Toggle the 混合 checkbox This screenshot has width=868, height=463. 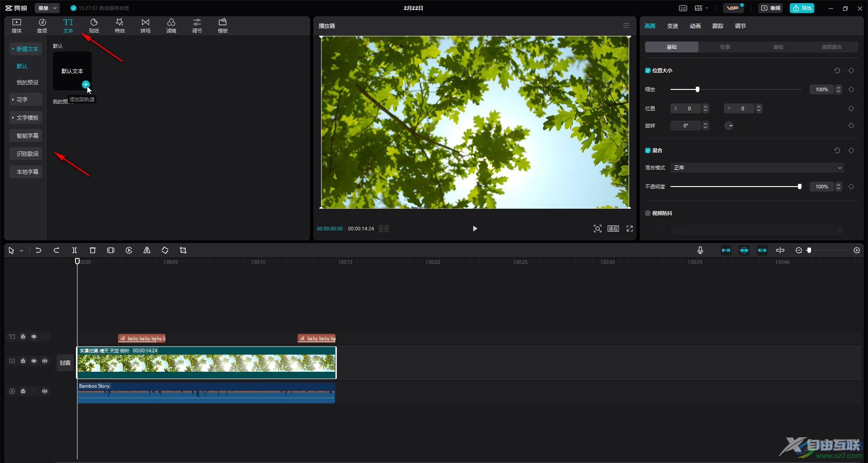coord(648,150)
